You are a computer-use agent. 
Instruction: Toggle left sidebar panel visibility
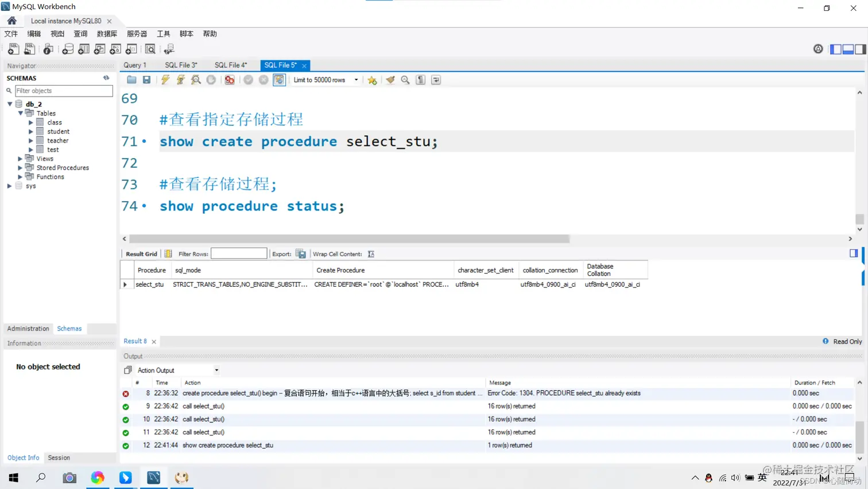click(836, 49)
